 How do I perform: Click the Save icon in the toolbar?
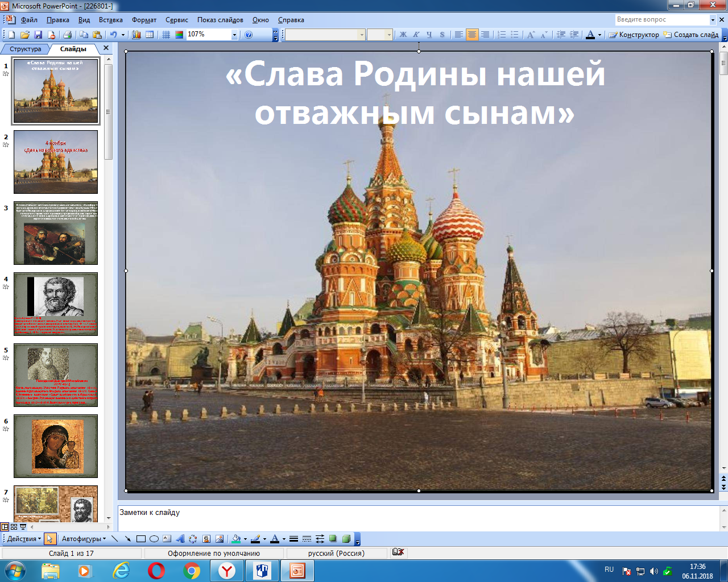[38, 35]
